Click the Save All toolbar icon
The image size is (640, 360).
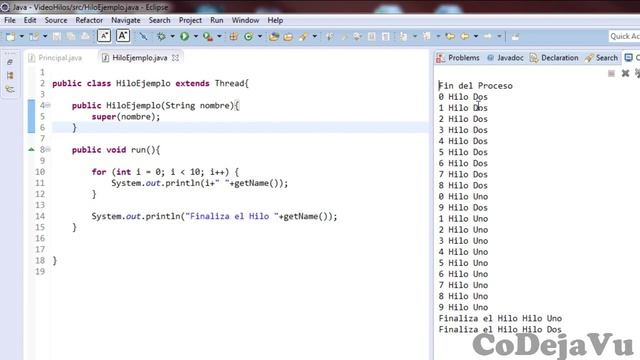[71, 37]
